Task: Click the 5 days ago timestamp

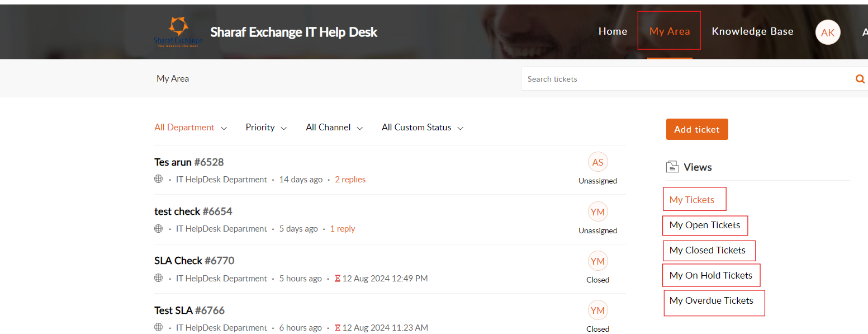Action: tap(298, 229)
